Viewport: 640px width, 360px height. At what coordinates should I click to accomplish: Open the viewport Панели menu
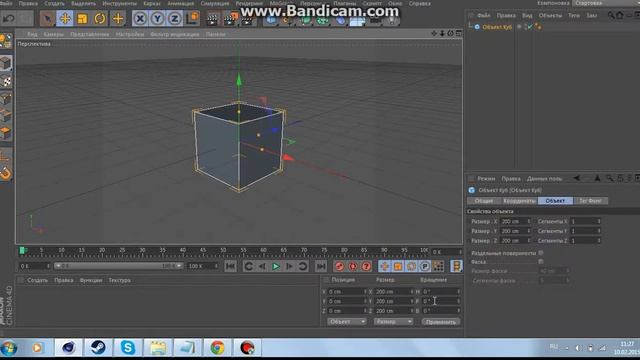pos(216,34)
